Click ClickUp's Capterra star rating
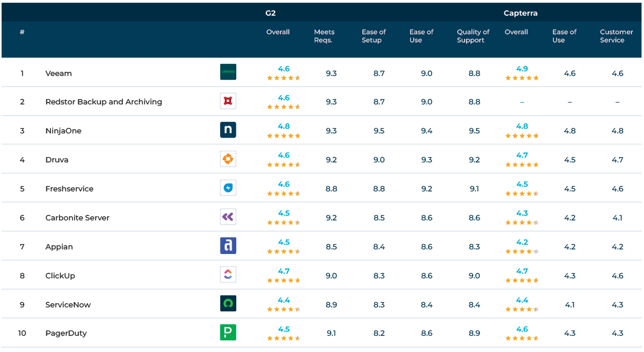The image size is (644, 352). (522, 281)
